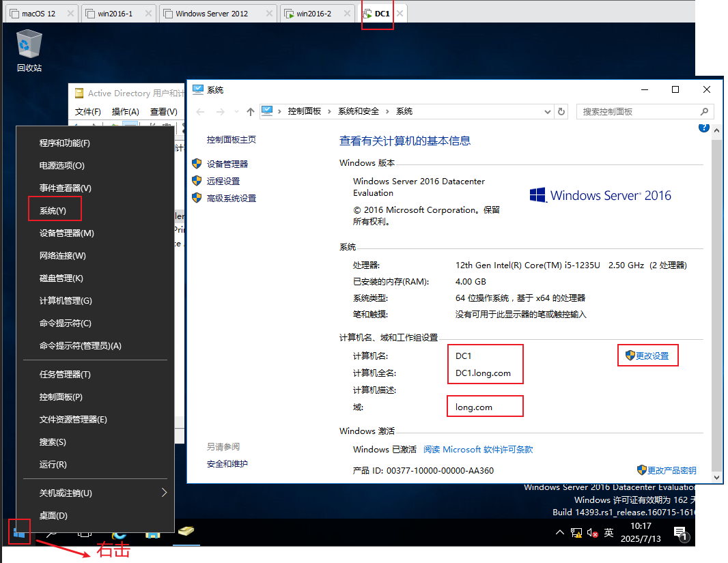Image resolution: width=728 pixels, height=563 pixels.
Task: Expand the address bar history dropdown
Action: pyautogui.click(x=548, y=112)
